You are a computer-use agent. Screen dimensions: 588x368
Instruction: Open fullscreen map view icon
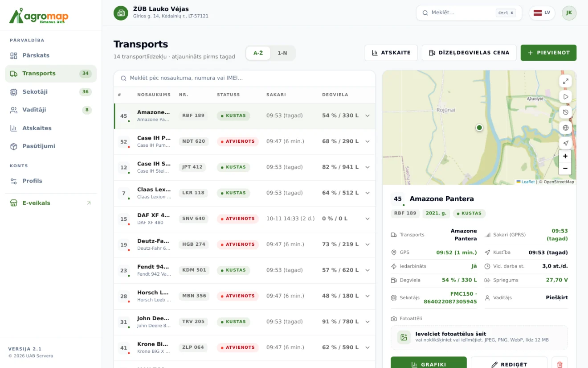(x=565, y=81)
